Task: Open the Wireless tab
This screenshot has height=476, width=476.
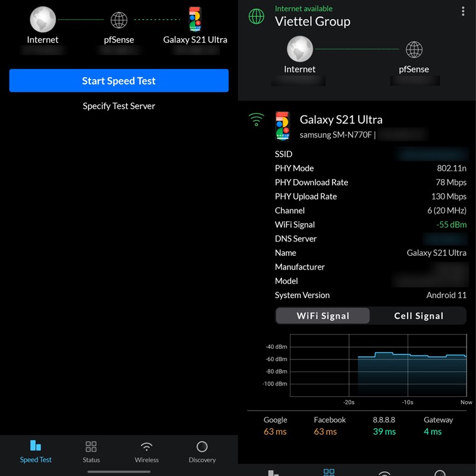Action: (x=146, y=452)
